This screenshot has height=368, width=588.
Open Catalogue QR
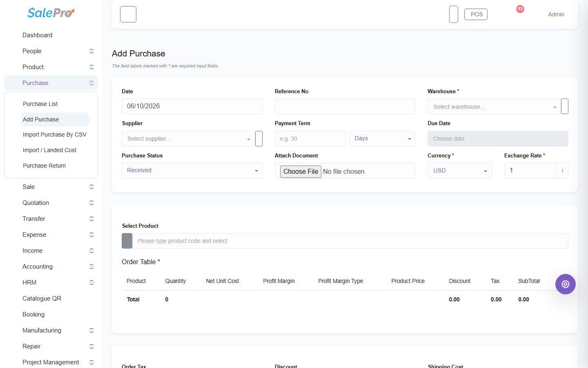pos(51,298)
